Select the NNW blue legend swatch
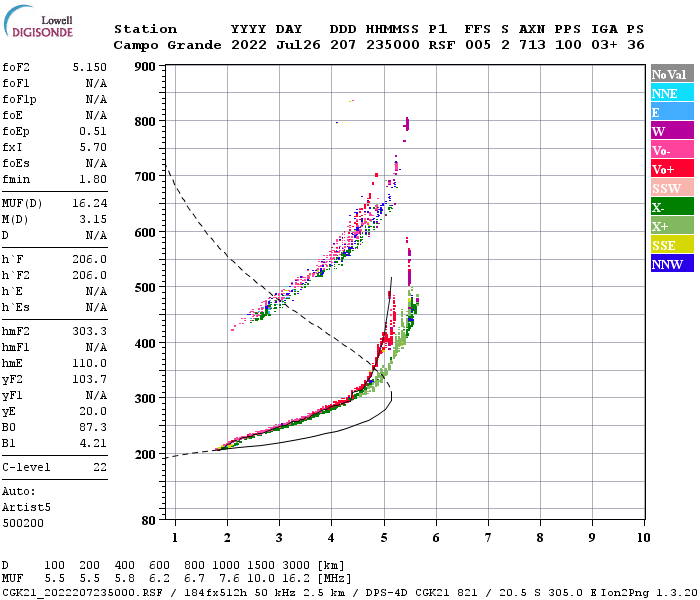This screenshot has height=600, width=700. [672, 263]
